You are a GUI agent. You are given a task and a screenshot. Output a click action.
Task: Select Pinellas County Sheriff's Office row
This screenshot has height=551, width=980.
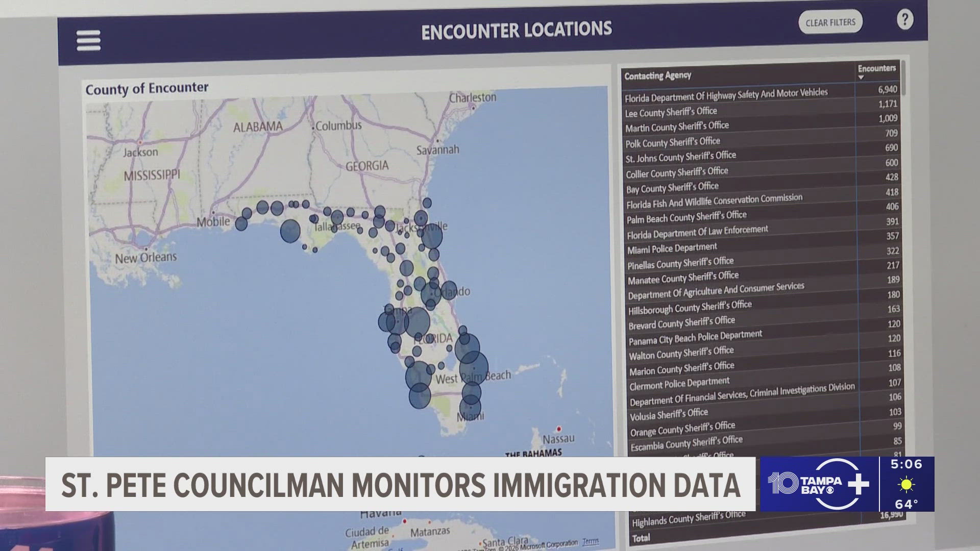point(680,264)
